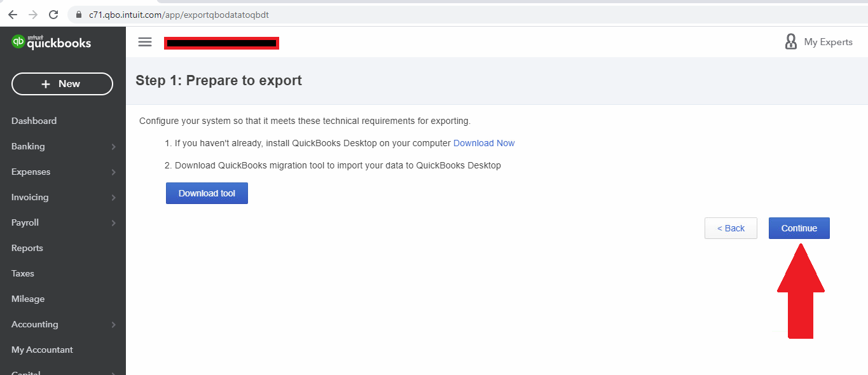
Task: Expand the Banking submenu arrow
Action: [114, 147]
